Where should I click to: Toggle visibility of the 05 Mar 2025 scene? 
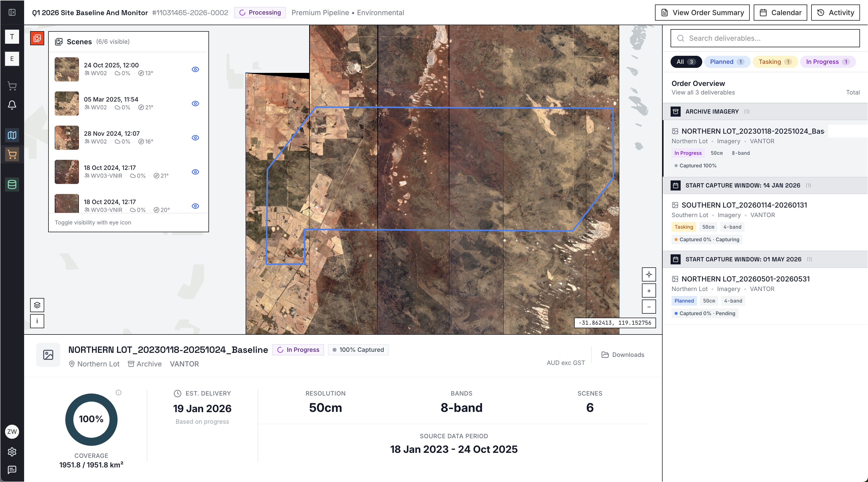tap(195, 104)
